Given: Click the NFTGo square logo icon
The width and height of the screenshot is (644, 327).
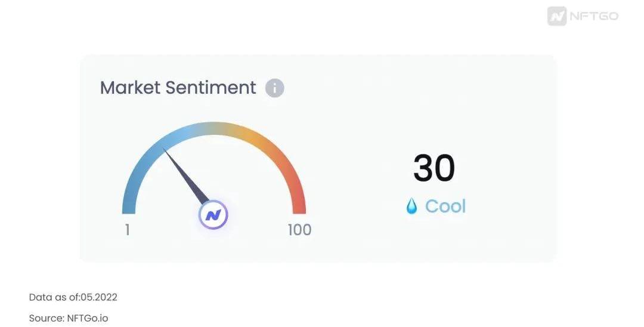Looking at the screenshot, I should click(557, 16).
